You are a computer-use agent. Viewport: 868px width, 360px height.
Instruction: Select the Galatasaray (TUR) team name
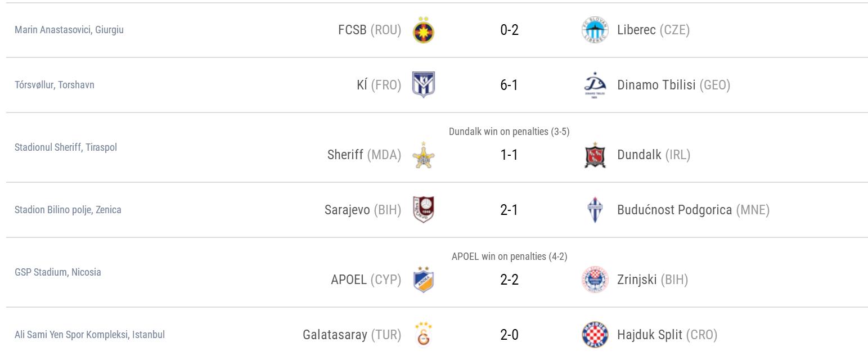pos(352,335)
